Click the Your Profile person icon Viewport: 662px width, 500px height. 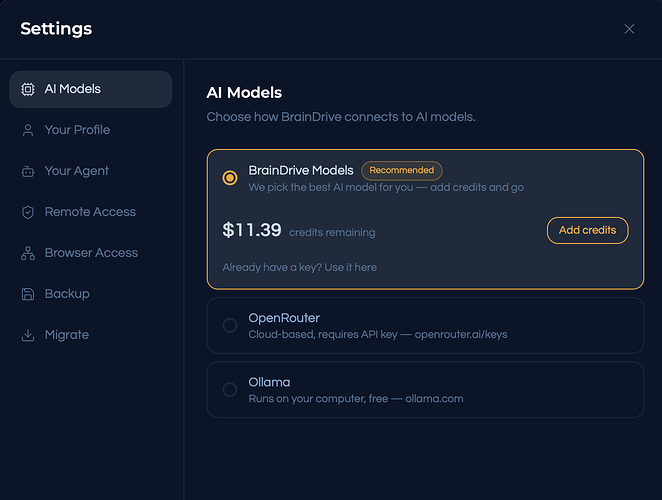(x=28, y=130)
